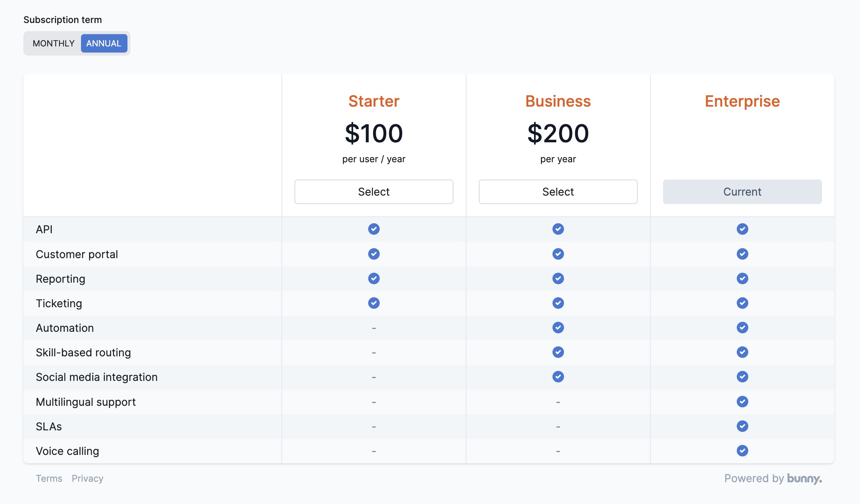Click the Ticketing checkmark under Starter
This screenshot has height=504, width=860.
coord(374,303)
